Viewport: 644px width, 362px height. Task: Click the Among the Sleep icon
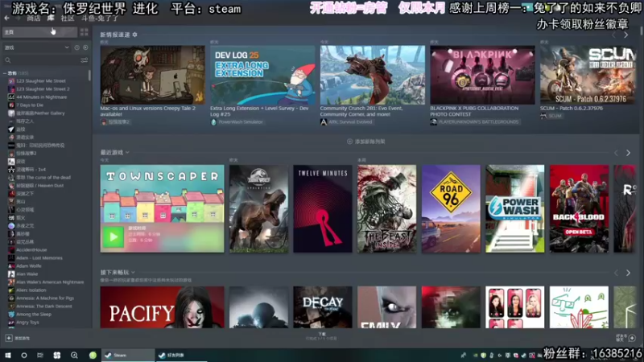(11, 314)
